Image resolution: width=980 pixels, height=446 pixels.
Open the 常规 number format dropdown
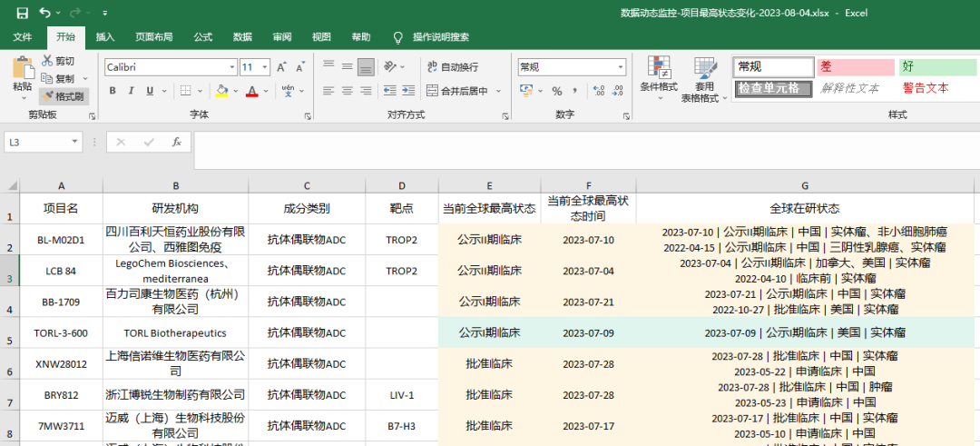(621, 67)
